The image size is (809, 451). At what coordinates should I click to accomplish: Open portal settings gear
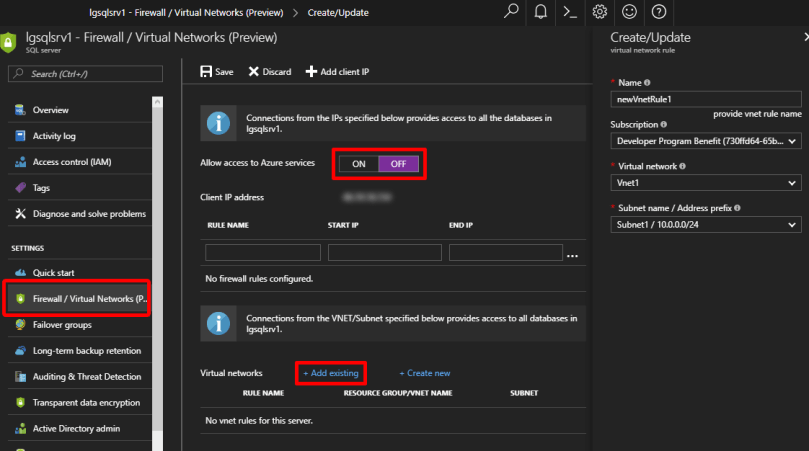pyautogui.click(x=600, y=12)
